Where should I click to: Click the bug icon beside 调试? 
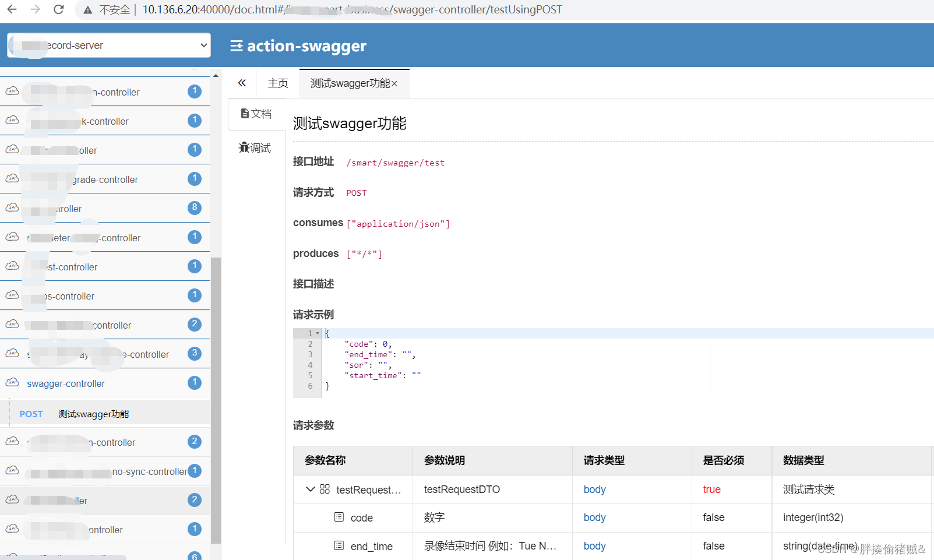click(244, 147)
